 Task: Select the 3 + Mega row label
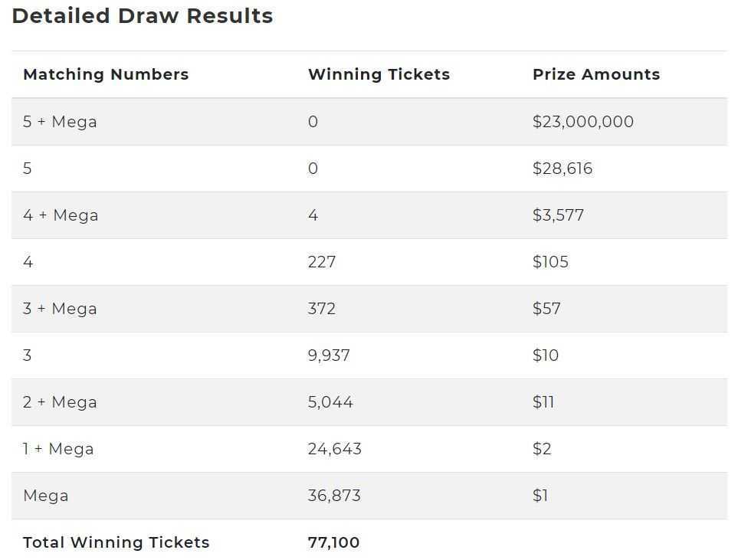point(60,309)
